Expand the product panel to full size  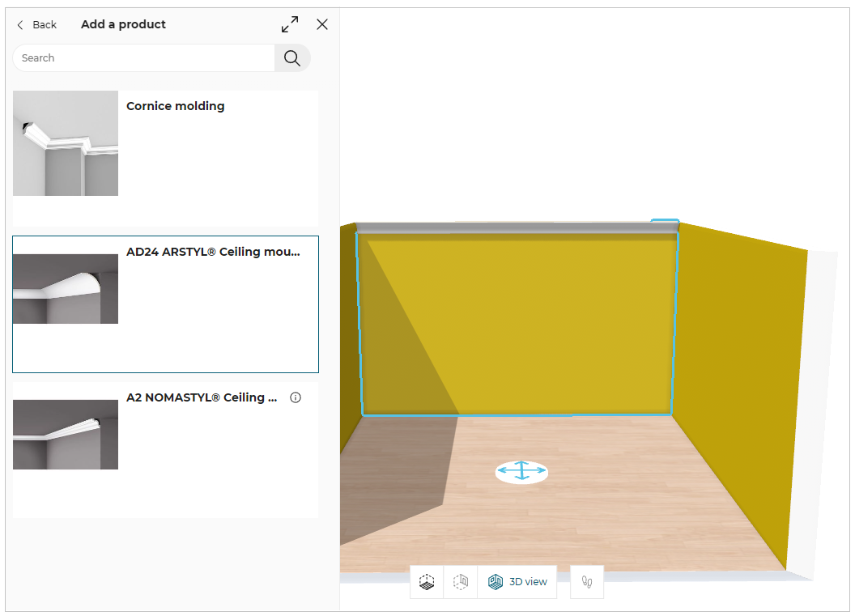[289, 24]
